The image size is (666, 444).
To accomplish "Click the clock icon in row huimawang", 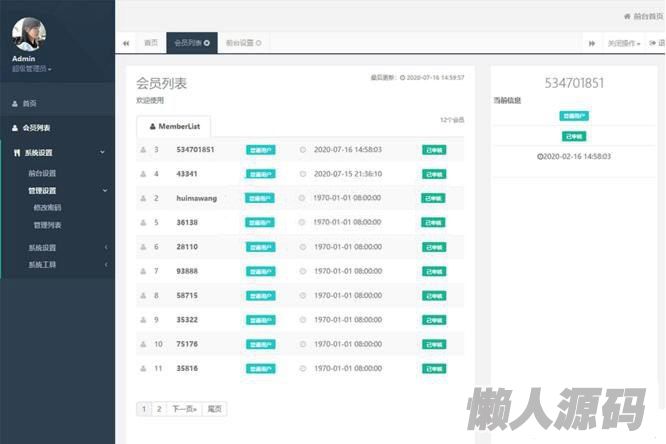I will tap(302, 198).
